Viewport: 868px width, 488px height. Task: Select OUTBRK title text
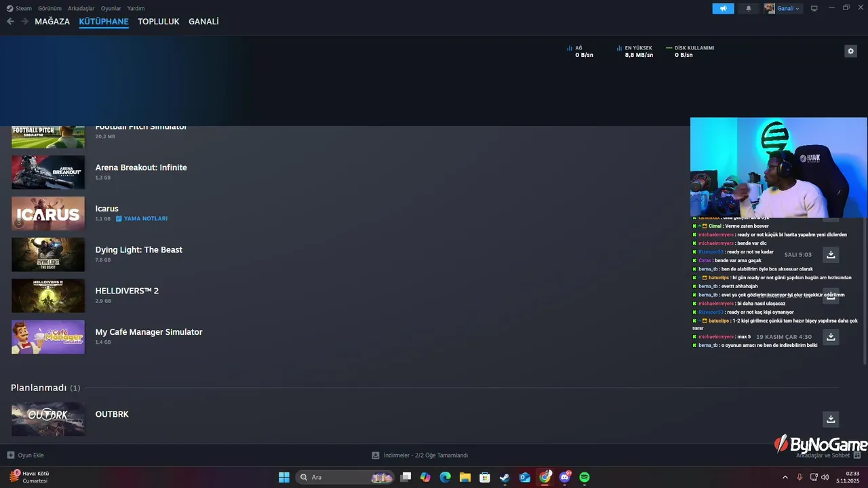112,414
